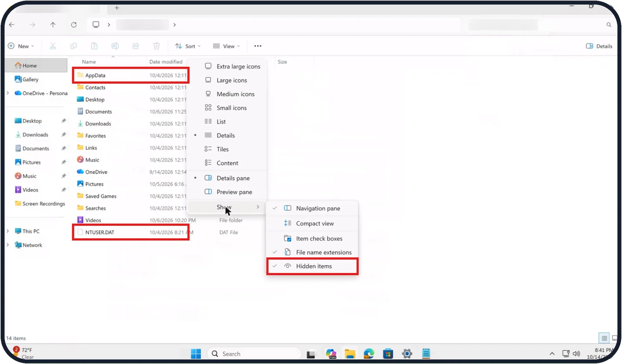Image resolution: width=622 pixels, height=364 pixels.
Task: Toggle Details pane in View menu
Action: point(226,178)
